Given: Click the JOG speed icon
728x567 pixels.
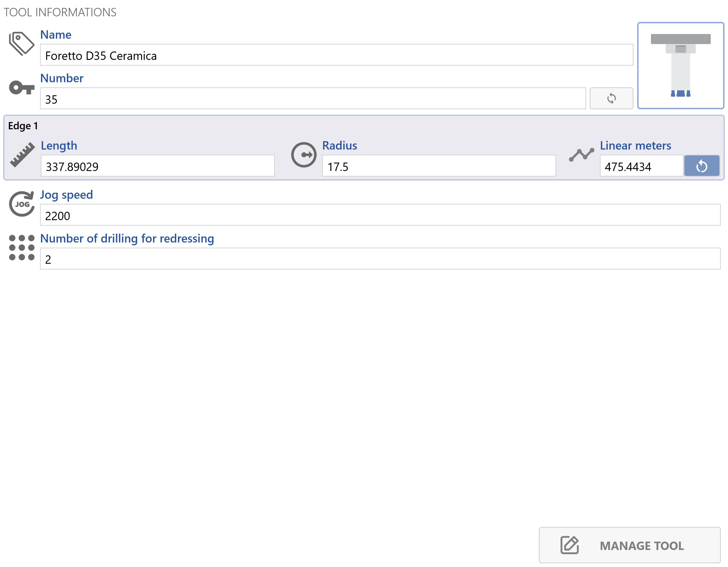Looking at the screenshot, I should coord(22,204).
